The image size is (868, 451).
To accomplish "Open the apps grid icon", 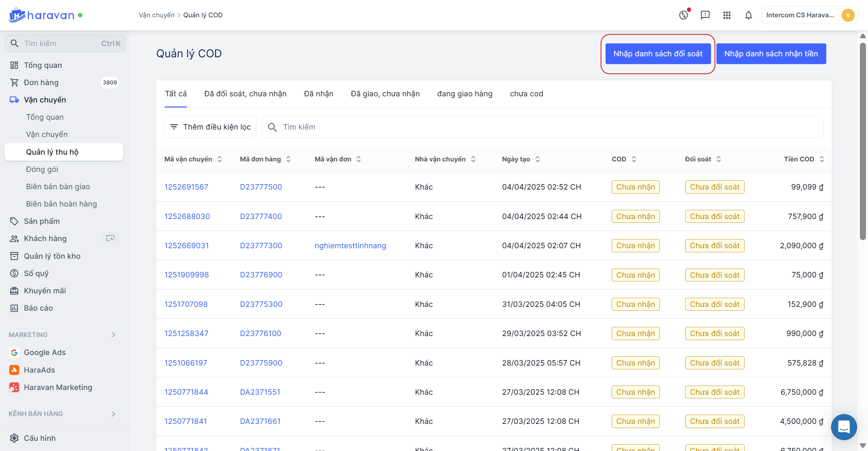I will pos(727,15).
